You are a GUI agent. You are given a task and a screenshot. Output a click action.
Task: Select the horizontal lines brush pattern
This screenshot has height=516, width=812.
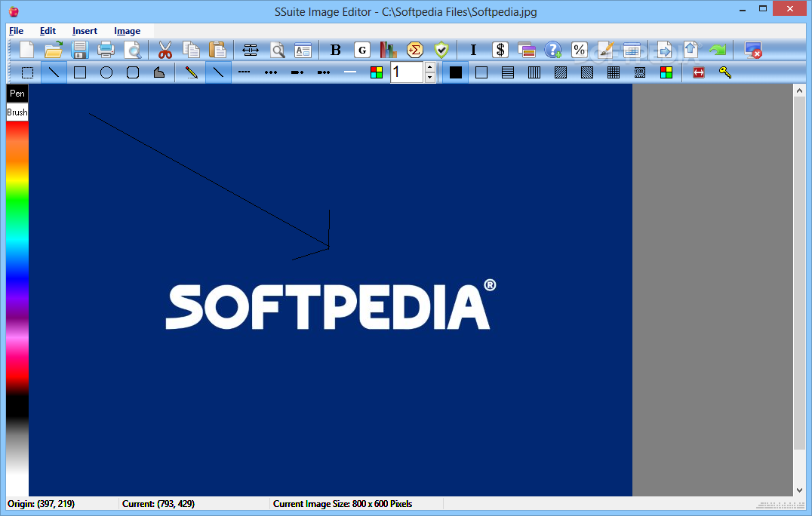[508, 72]
